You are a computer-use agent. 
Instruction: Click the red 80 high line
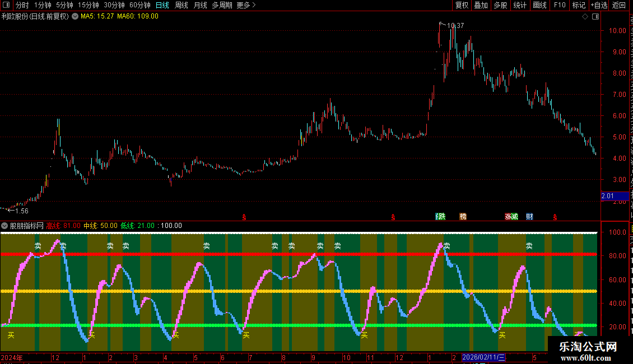coord(299,254)
